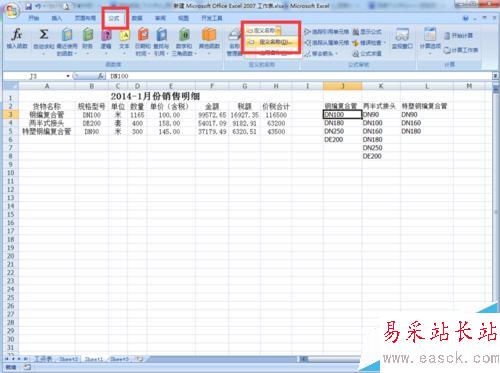Open the Lookup & Reference functions icon
The image size is (500, 373).
tap(162, 35)
